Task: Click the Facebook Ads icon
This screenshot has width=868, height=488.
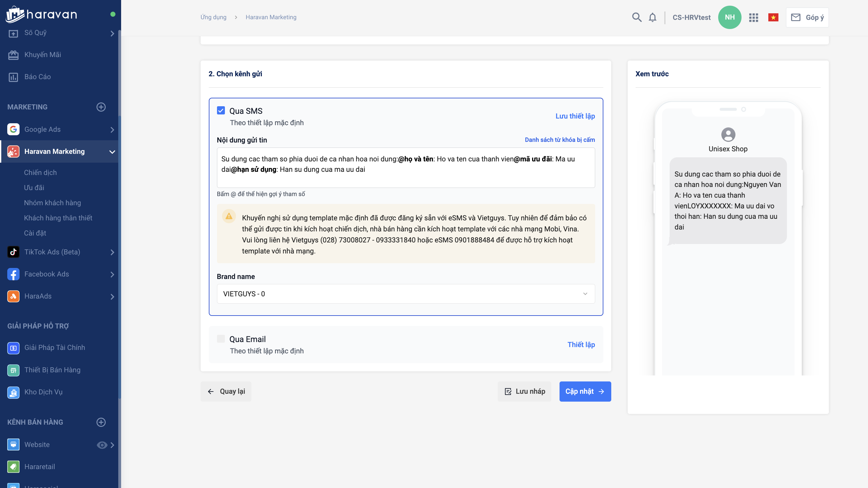Action: coord(13,274)
